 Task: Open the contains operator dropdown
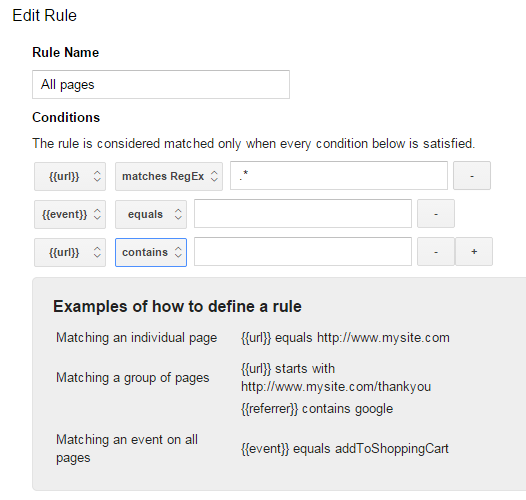[151, 252]
